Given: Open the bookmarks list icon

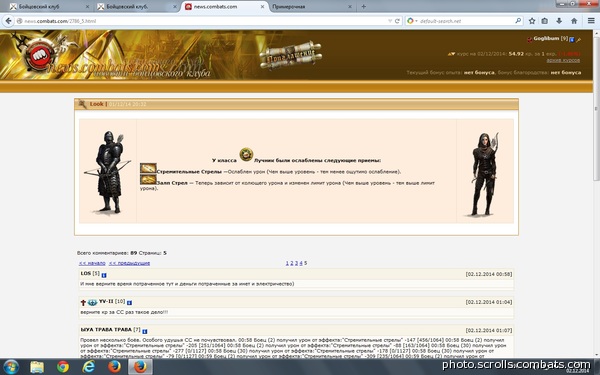Looking at the screenshot, I should point(545,21).
